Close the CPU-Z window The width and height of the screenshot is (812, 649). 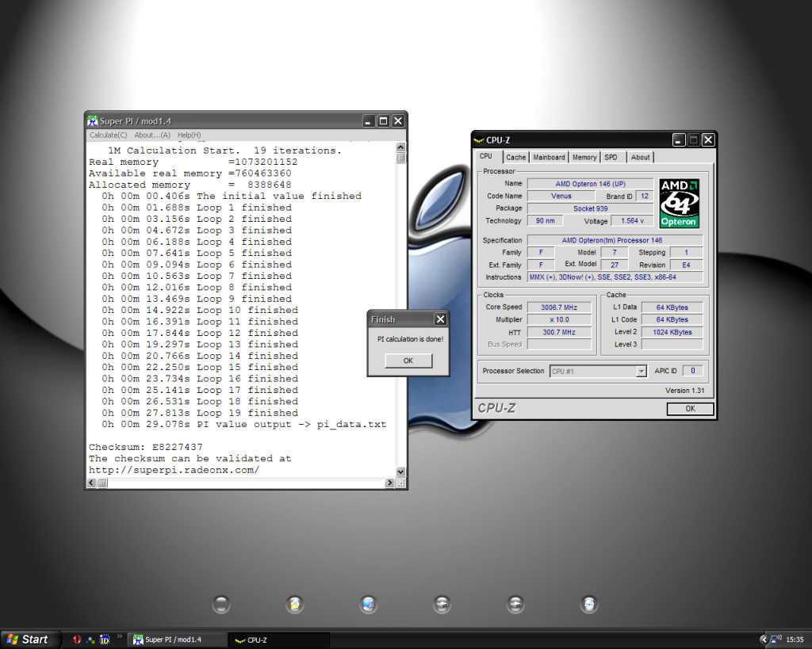(708, 139)
